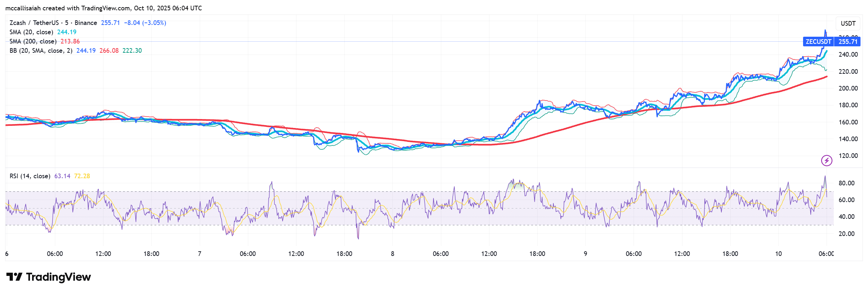
Task: Select the Zcash / TetherUS symbol title
Action: tap(34, 23)
